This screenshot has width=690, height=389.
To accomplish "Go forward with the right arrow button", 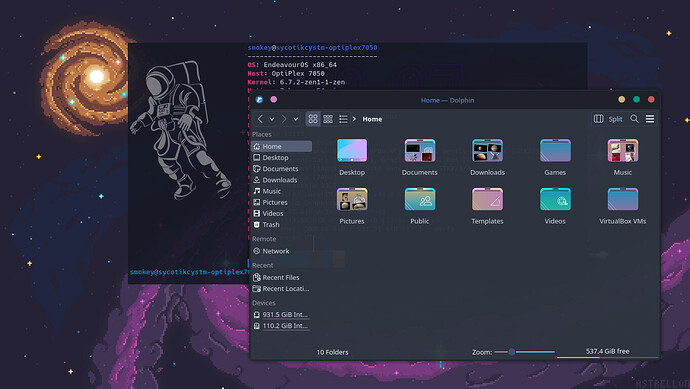I will tap(284, 119).
